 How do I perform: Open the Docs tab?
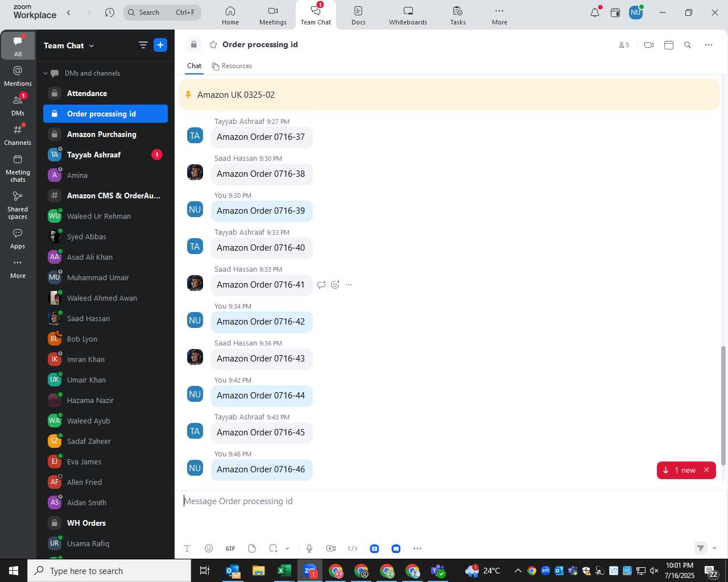(x=358, y=15)
